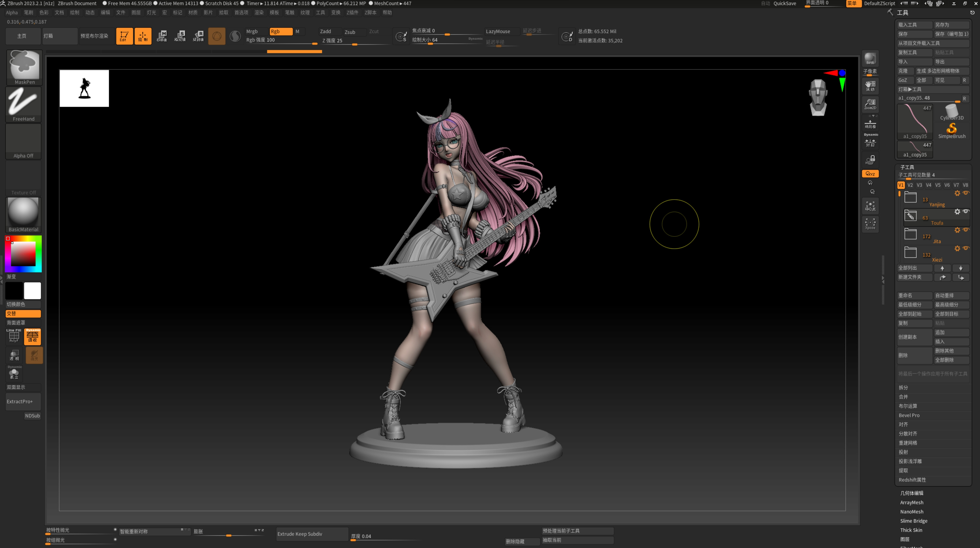980x548 pixels.
Task: Click the 灯箱 button in top shelf
Action: [60, 36]
